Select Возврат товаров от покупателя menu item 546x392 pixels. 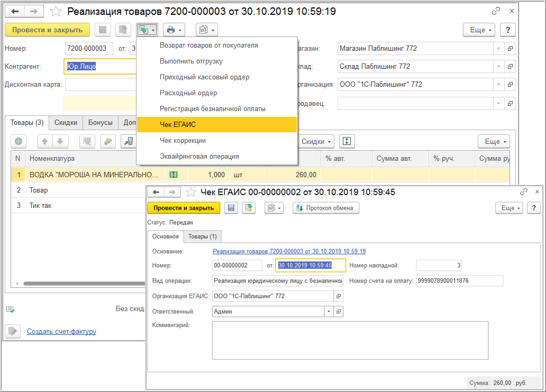[x=217, y=45]
